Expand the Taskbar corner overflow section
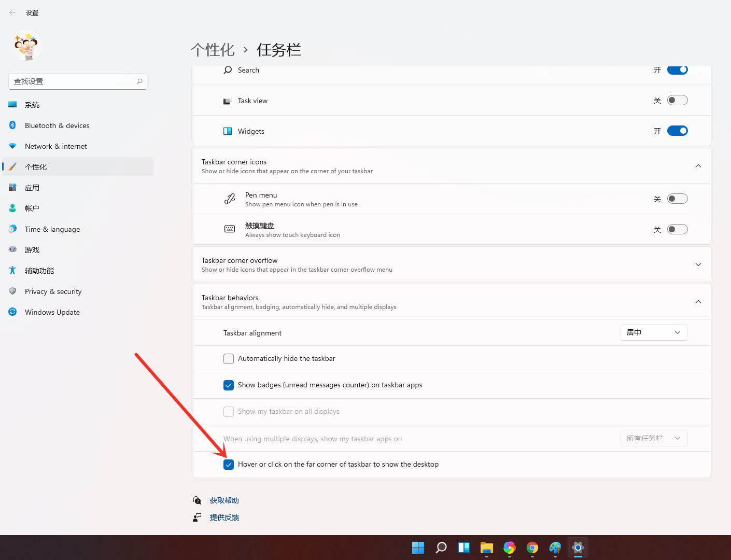731x560 pixels. 698,264
